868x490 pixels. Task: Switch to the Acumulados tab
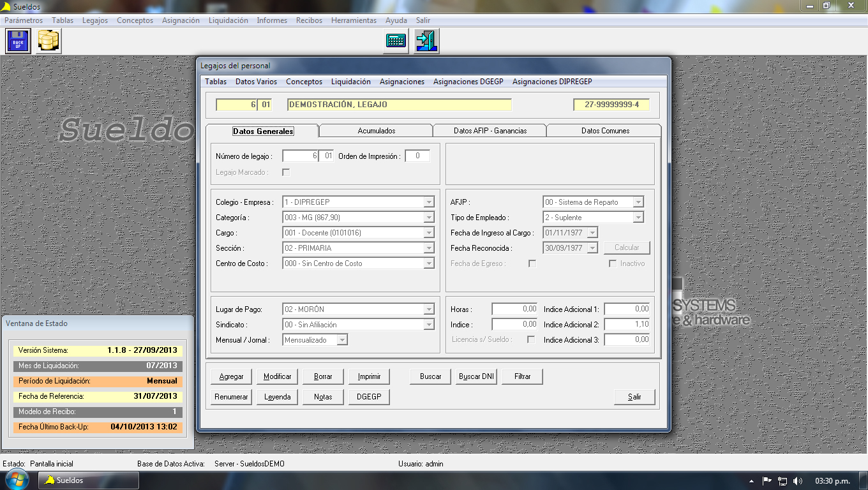coord(376,131)
